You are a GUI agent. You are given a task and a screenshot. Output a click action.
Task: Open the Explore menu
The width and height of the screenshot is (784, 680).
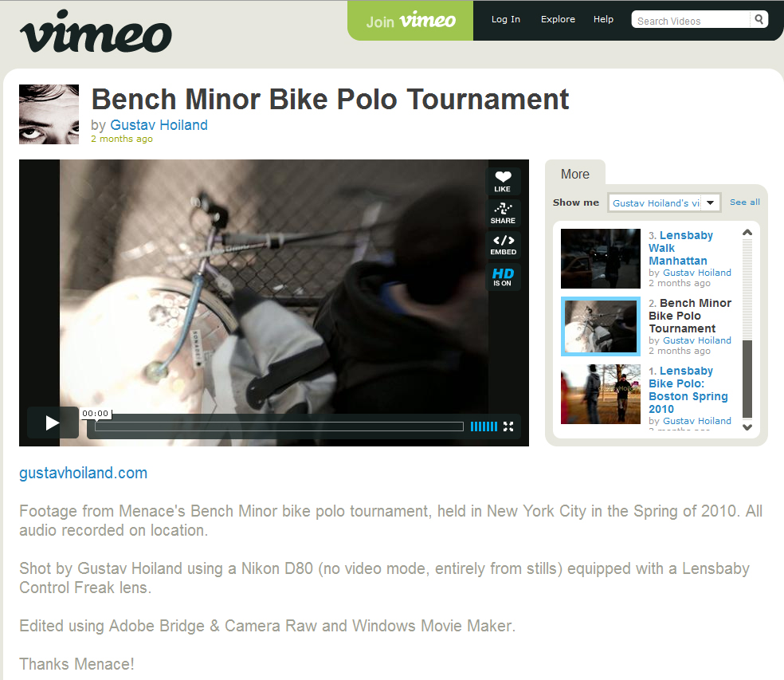tap(558, 19)
